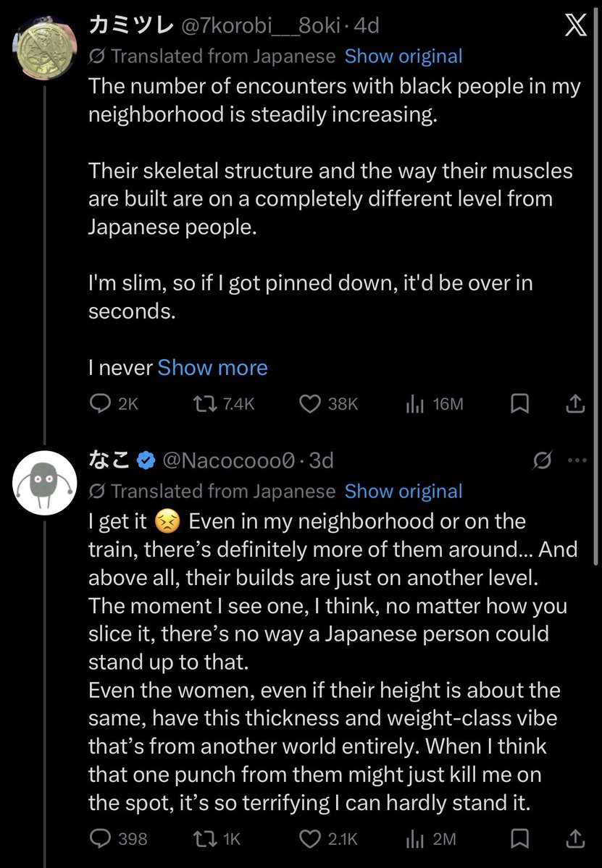
Task: Click the translation icon beside the reply's more menu
Action: (x=542, y=460)
